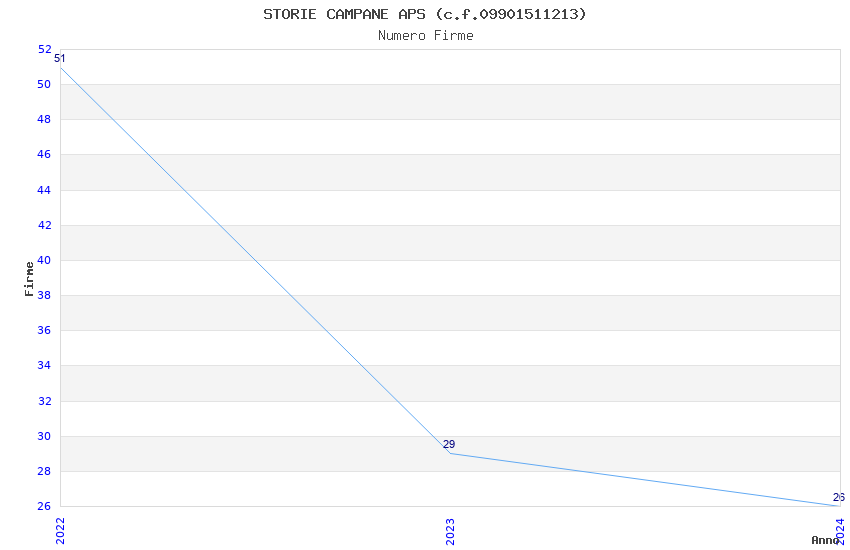Click the 2022 x-axis label
Image resolution: width=850 pixels, height=550 pixels.
(x=60, y=531)
